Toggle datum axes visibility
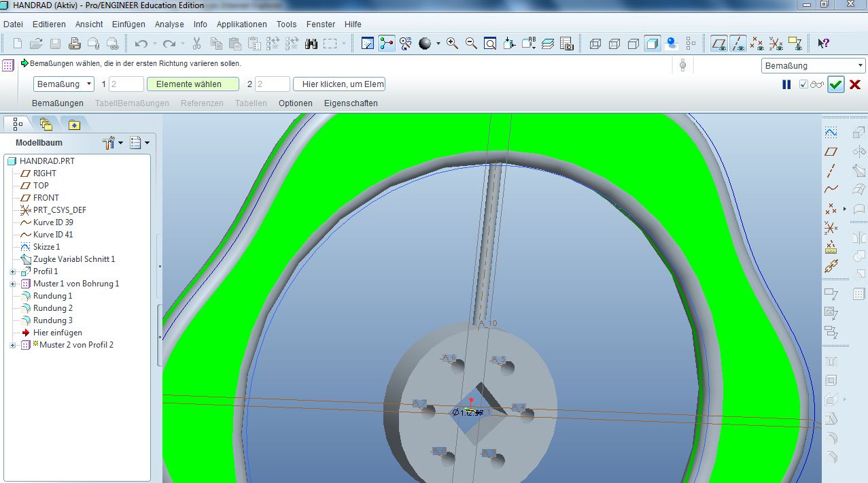 point(737,44)
